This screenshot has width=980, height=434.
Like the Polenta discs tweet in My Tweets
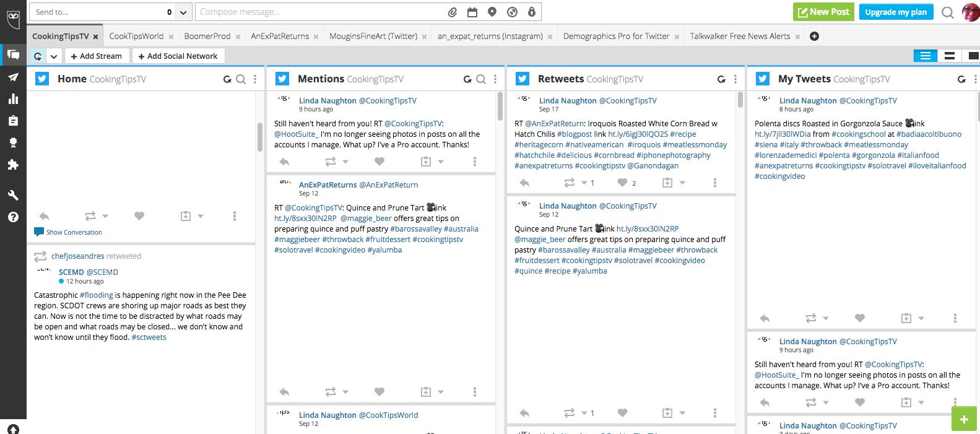(859, 318)
